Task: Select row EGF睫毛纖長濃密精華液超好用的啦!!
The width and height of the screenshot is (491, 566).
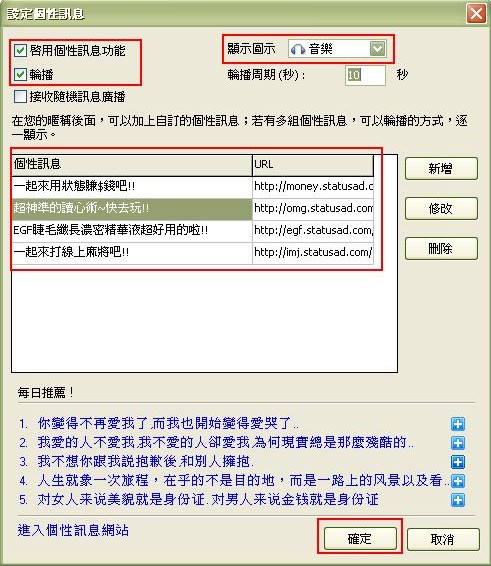Action: click(x=132, y=231)
